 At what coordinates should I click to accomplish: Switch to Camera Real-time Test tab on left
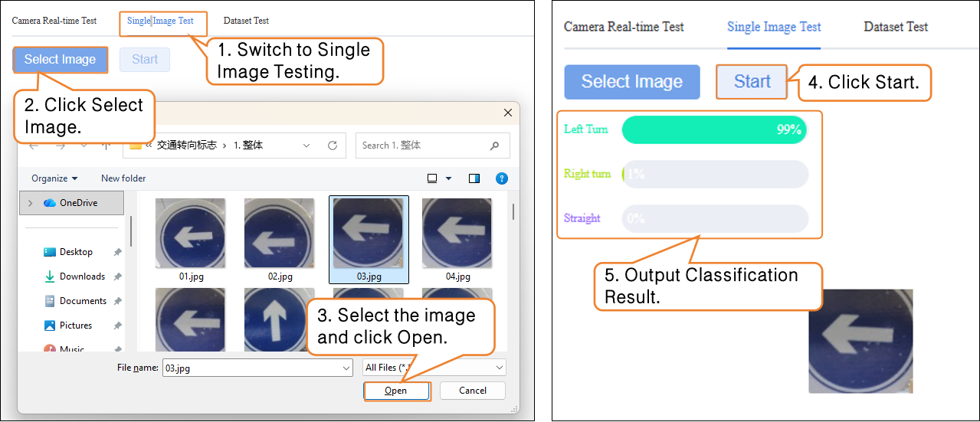[54, 21]
